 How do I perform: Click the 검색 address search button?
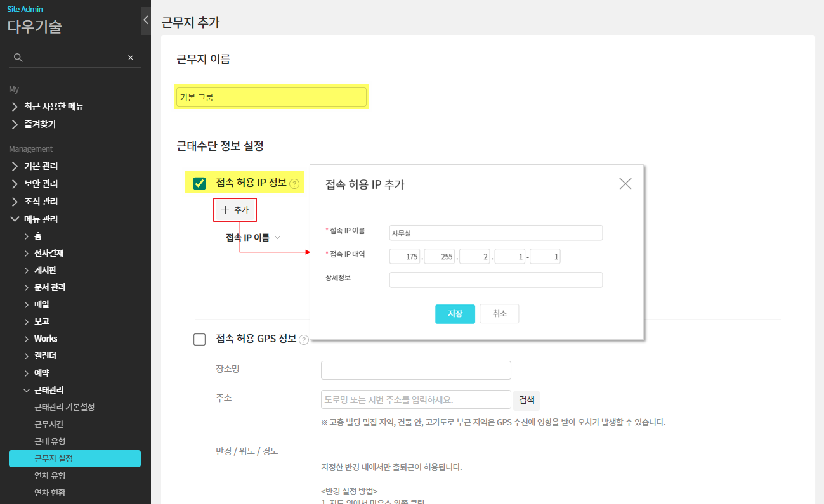point(526,400)
